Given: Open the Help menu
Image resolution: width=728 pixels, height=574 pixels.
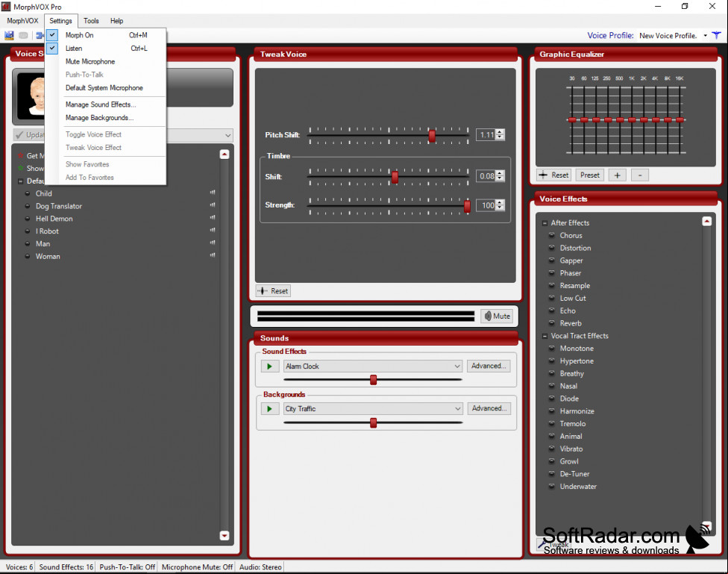Looking at the screenshot, I should pyautogui.click(x=116, y=21).
